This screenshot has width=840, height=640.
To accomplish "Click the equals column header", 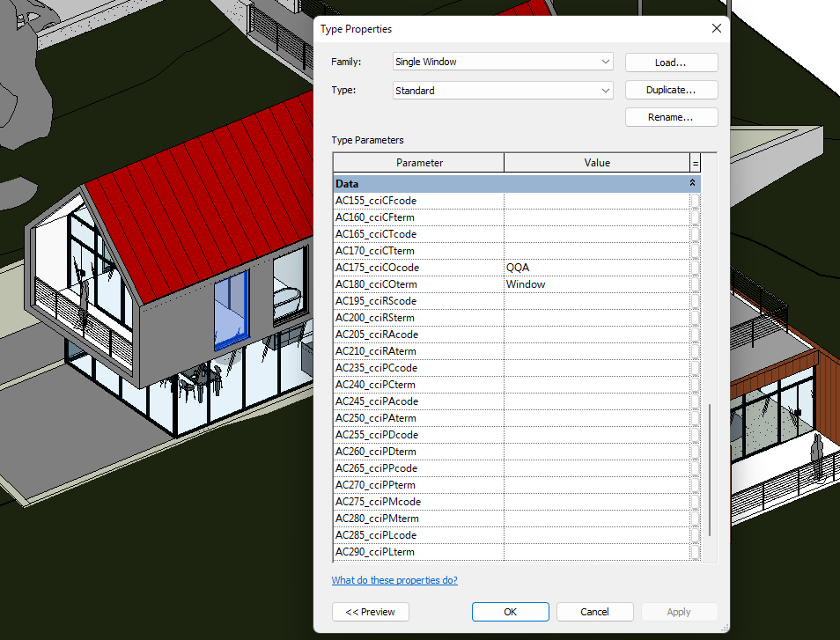I will (x=696, y=163).
